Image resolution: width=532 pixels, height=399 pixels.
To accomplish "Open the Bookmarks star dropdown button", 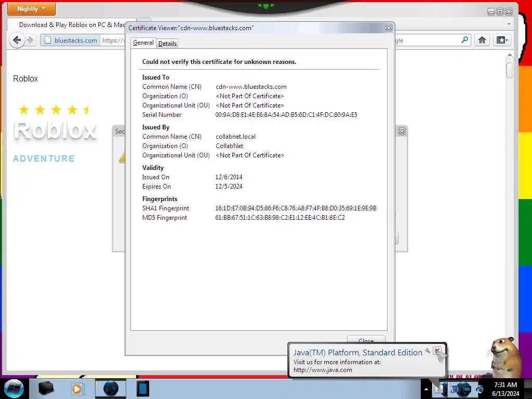I will (502, 40).
